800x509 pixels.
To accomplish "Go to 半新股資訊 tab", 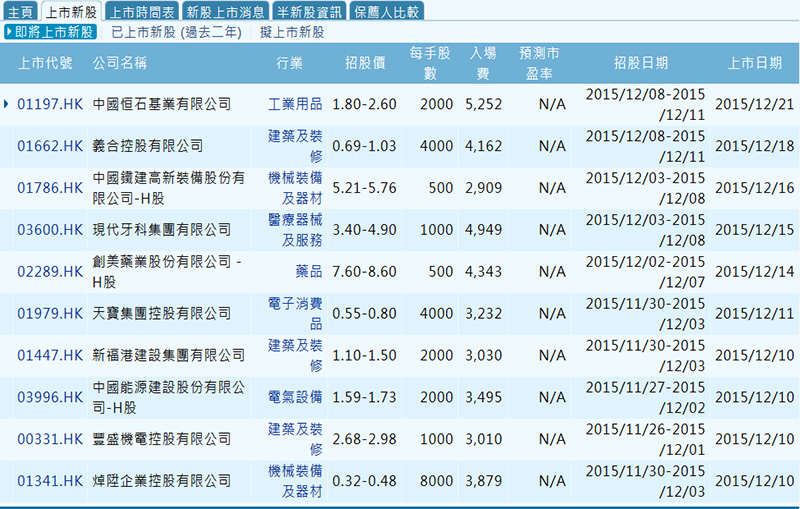I will pos(309,12).
